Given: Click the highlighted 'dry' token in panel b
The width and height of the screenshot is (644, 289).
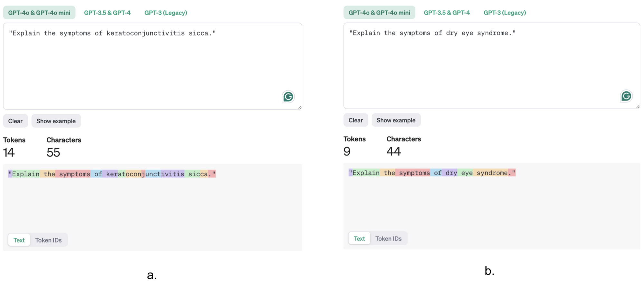Looking at the screenshot, I should [450, 173].
